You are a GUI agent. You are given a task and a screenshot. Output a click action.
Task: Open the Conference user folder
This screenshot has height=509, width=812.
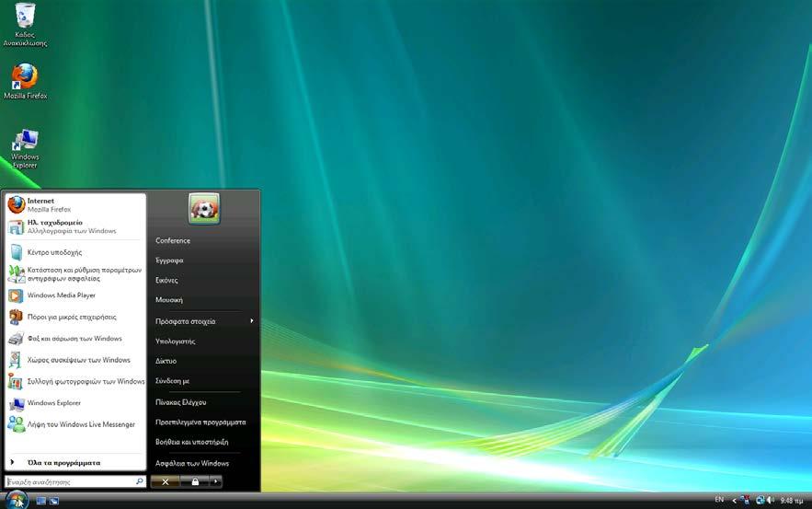point(204,240)
